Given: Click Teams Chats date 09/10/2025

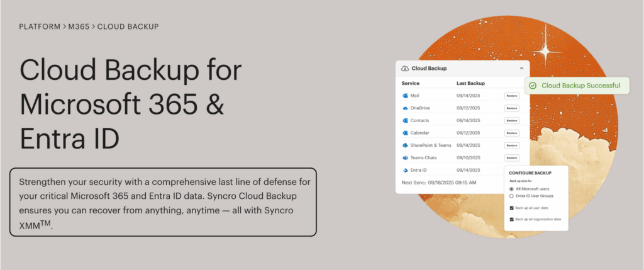Looking at the screenshot, I should pos(468,158).
